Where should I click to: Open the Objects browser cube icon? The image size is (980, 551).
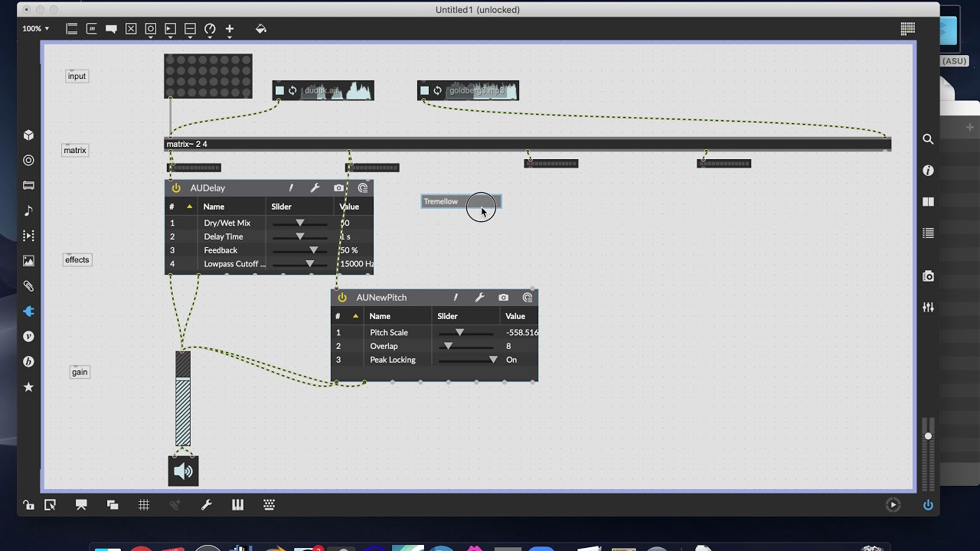pyautogui.click(x=28, y=135)
